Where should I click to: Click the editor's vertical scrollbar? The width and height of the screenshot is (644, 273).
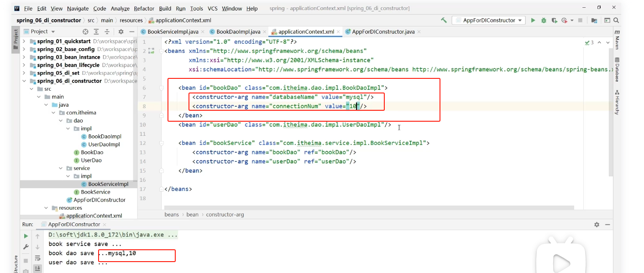(610, 112)
